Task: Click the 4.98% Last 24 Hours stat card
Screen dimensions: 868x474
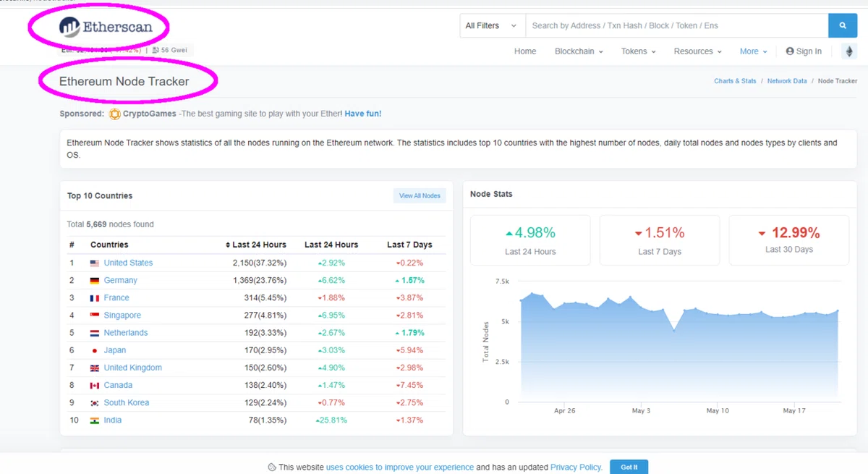Action: pos(530,240)
